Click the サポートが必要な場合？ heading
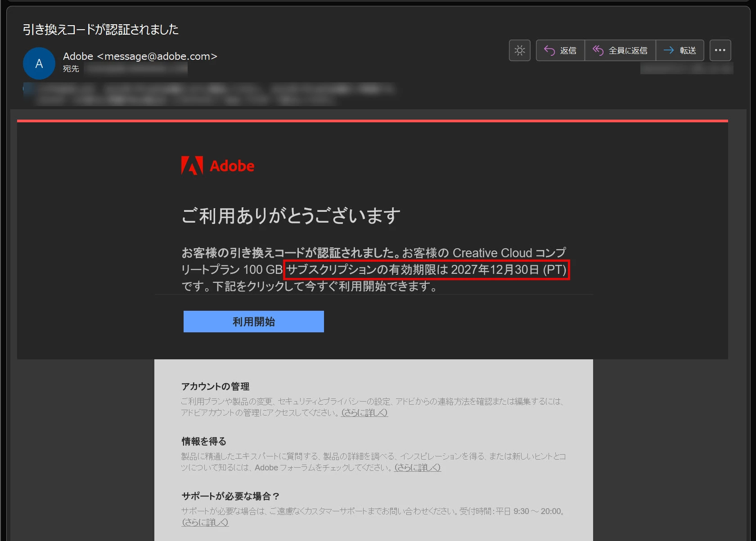This screenshot has height=541, width=756. click(231, 496)
